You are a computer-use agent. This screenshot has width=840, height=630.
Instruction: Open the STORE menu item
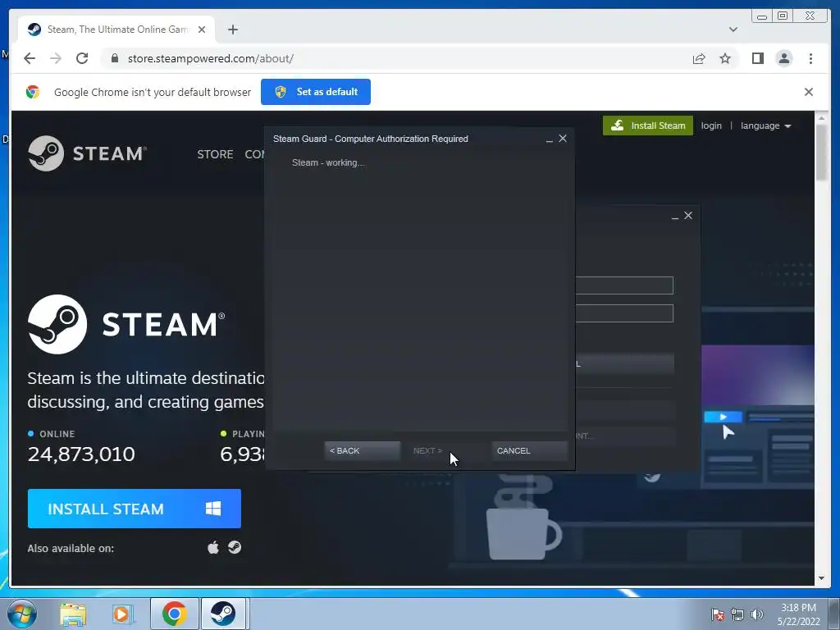point(215,154)
